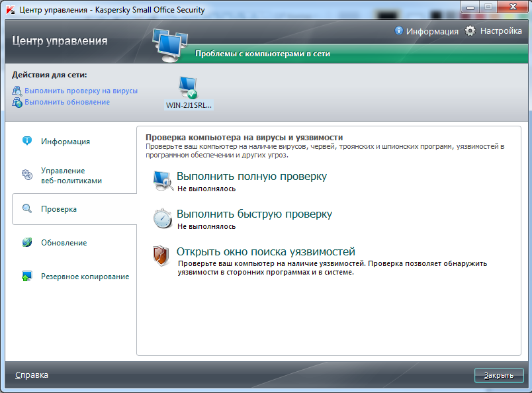The width and height of the screenshot is (532, 393).
Task: Click Не выполнялось under full scan
Action: (206, 189)
